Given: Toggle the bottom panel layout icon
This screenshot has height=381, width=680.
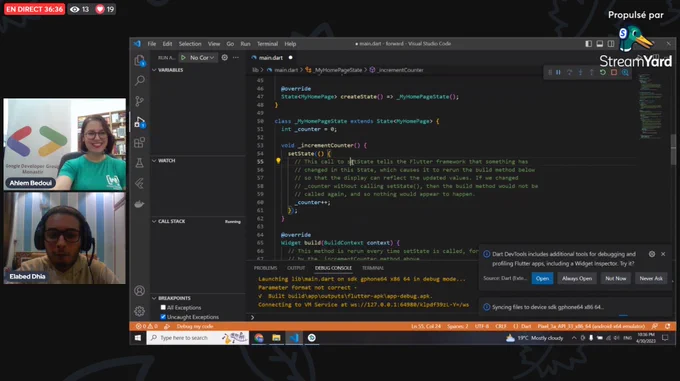Looking at the screenshot, I should tap(600, 44).
